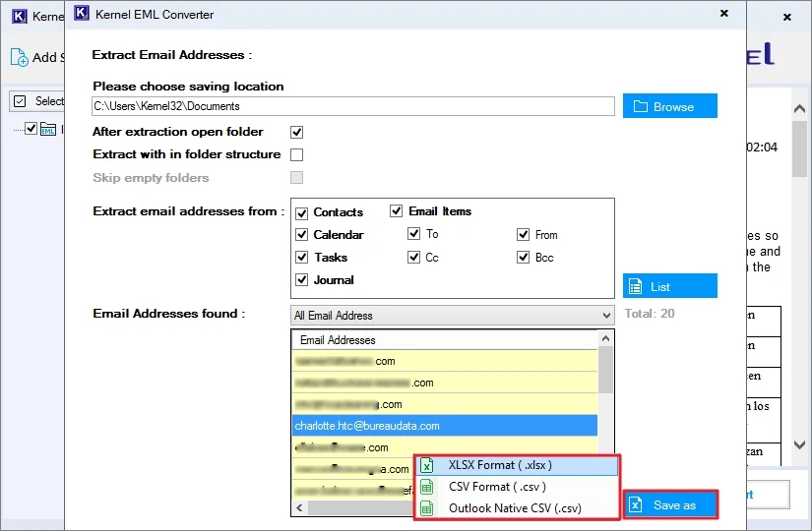Image resolution: width=812 pixels, height=531 pixels.
Task: Click the List button icon
Action: [x=637, y=286]
